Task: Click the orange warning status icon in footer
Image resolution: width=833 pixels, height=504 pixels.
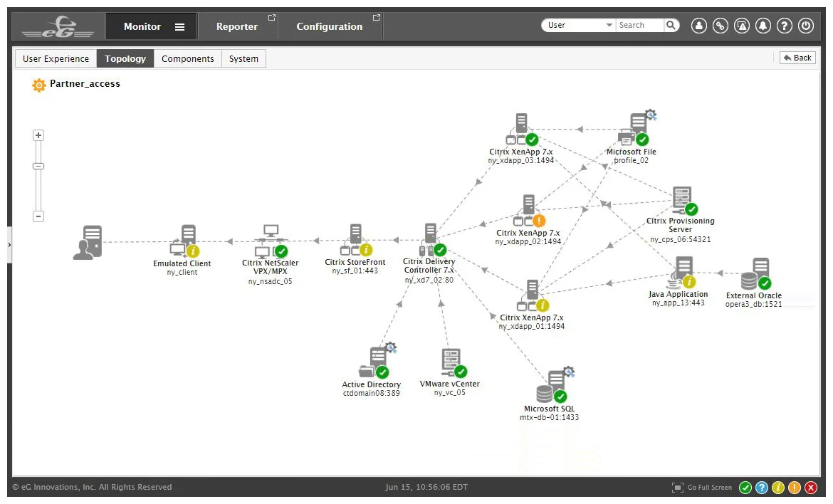Action: click(795, 488)
